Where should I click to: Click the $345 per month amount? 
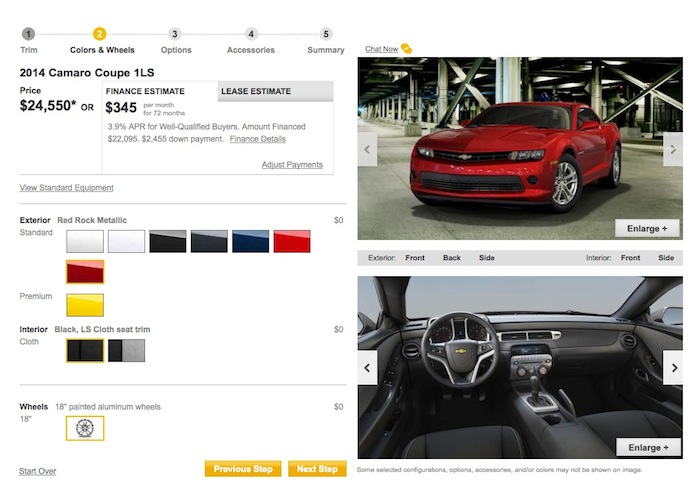coord(121,108)
